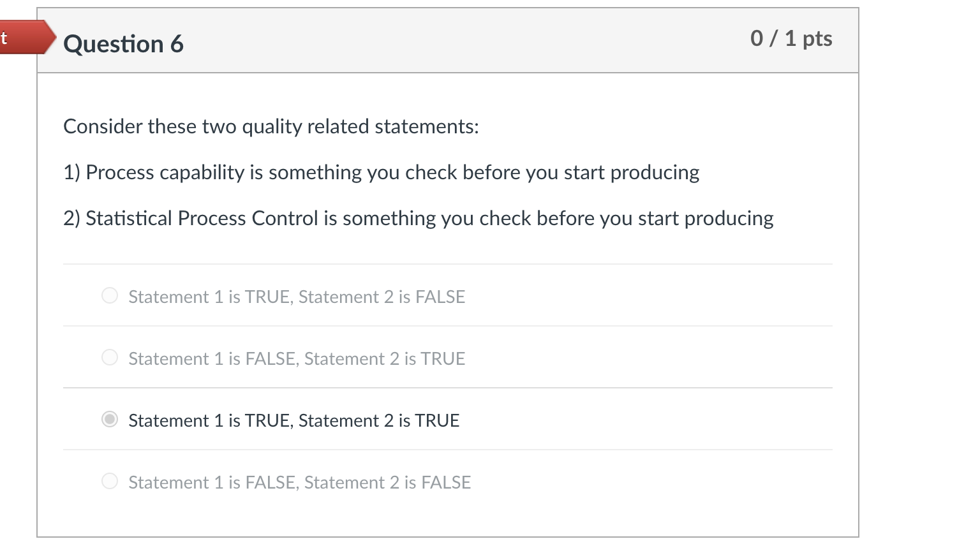Click the third answer option text

coord(293,420)
